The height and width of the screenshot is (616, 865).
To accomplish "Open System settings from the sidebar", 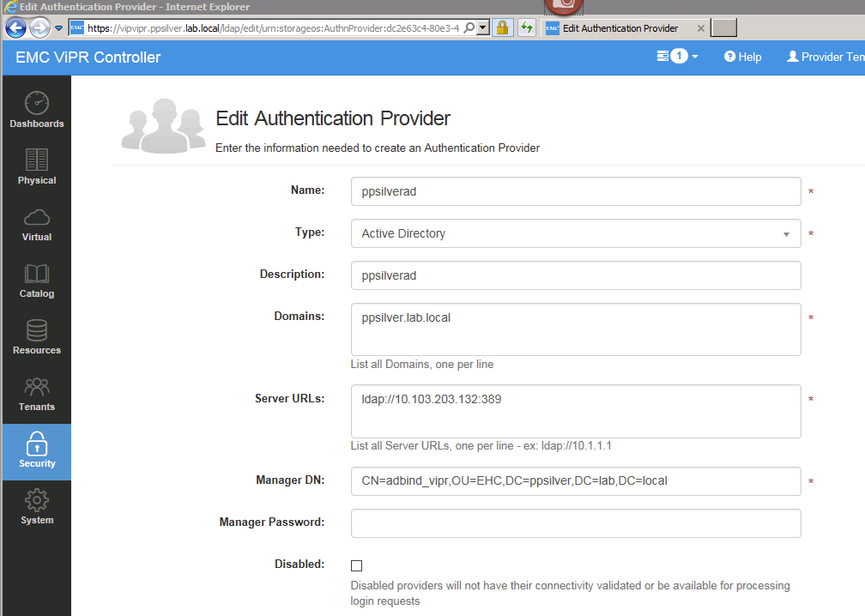I will [36, 506].
